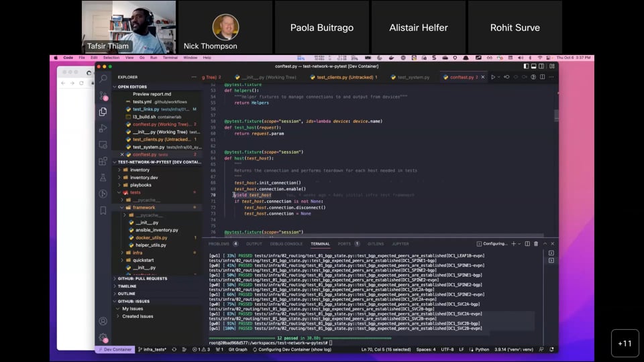The image size is (644, 362).
Task: Toggle GitLens file annotations in editor toolbar
Action: 533,77
